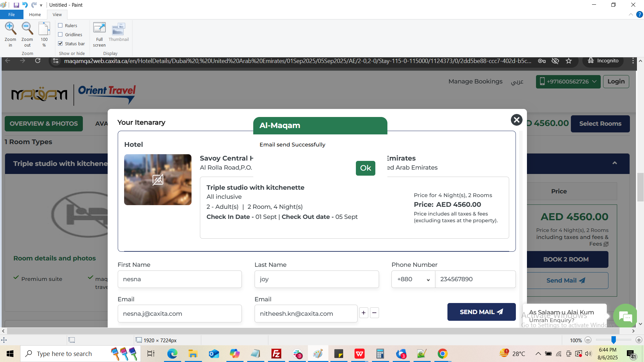The image size is (644, 362).
Task: Open Google Chrome from the taskbar
Action: click(442, 354)
